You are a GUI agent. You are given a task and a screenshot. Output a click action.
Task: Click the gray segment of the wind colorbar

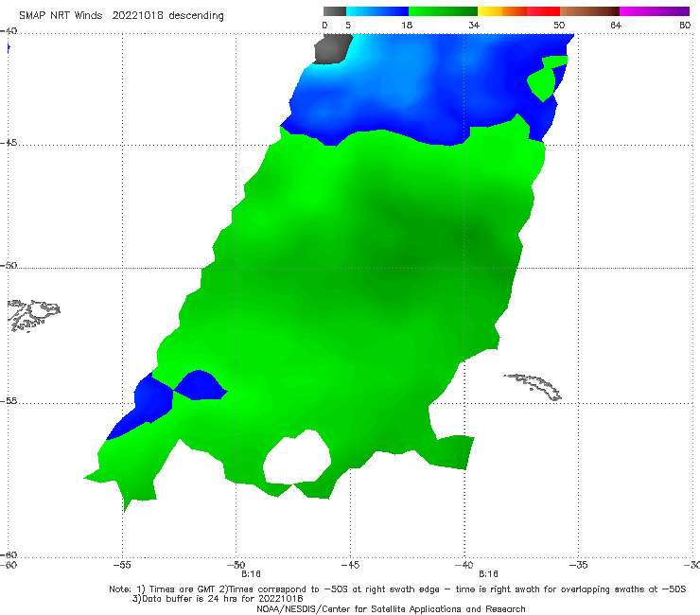(334, 11)
